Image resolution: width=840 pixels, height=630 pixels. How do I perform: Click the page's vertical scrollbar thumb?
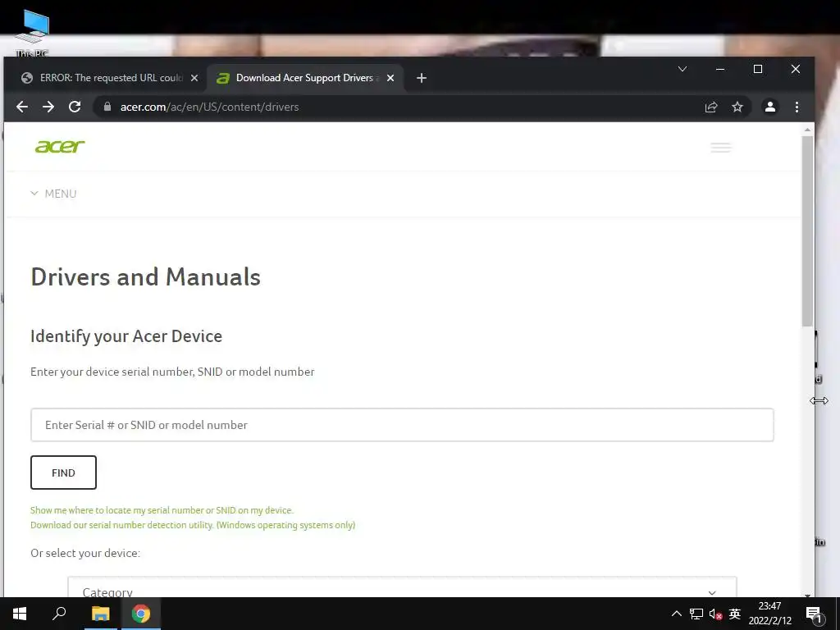click(x=807, y=231)
